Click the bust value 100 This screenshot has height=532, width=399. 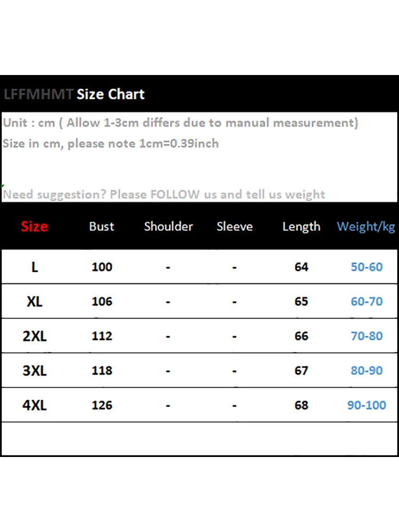click(x=102, y=267)
